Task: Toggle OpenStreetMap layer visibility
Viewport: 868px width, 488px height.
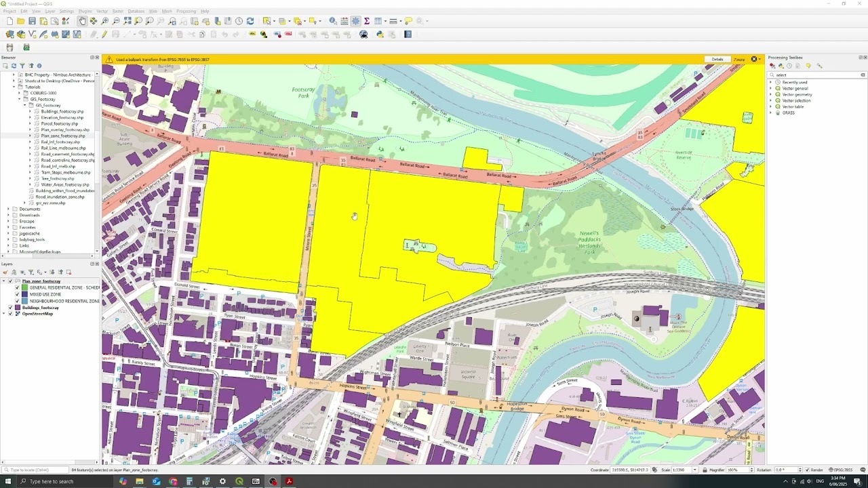Action: [10, 314]
